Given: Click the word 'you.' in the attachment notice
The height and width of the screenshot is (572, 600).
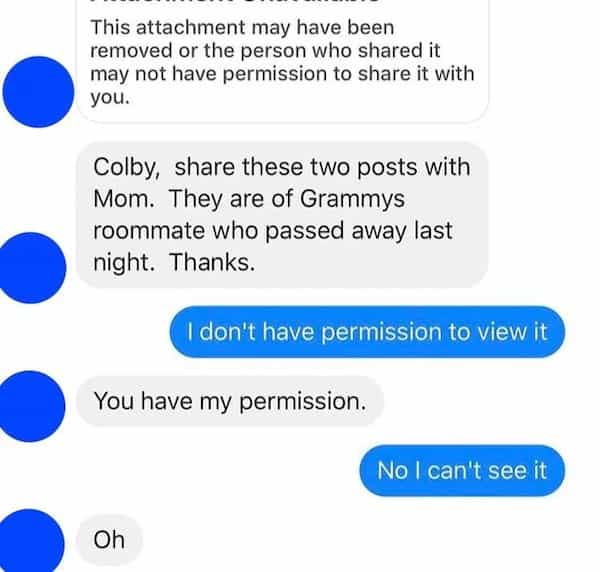Looking at the screenshot, I should [110, 97].
